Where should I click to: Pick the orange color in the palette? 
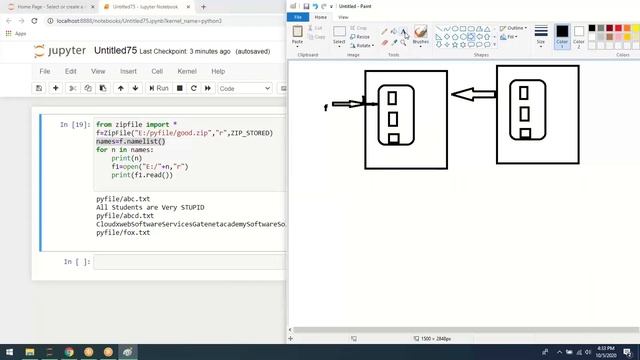pyautogui.click(x=627, y=28)
